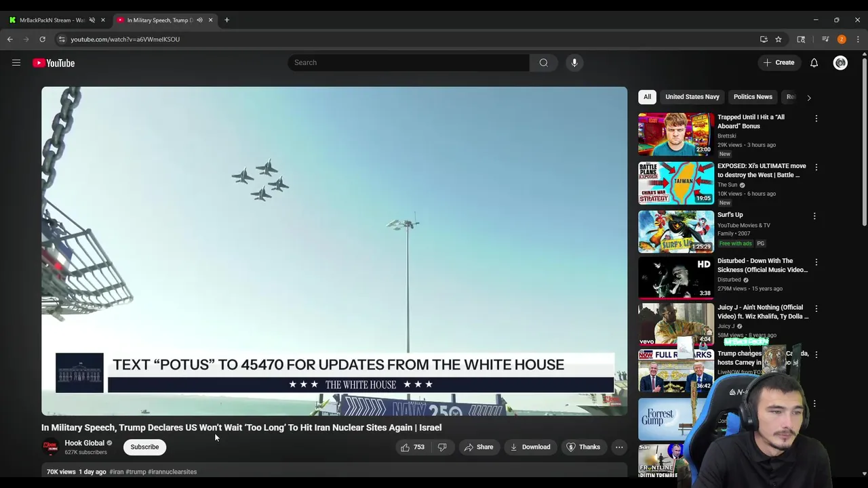View site information icon in address bar

point(61,39)
